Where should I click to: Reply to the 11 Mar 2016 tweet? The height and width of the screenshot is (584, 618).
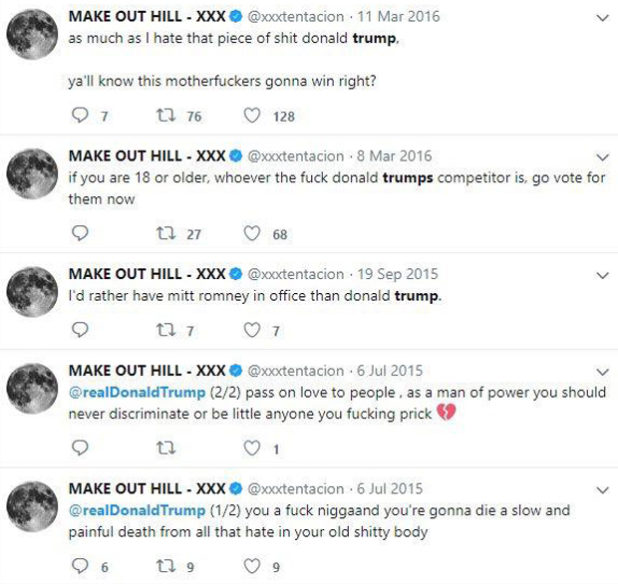tap(82, 116)
